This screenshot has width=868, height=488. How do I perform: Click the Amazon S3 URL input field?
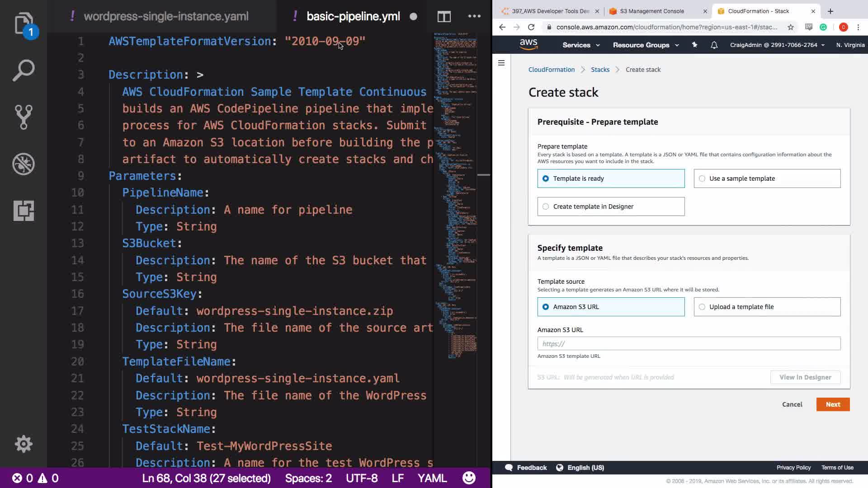click(689, 343)
